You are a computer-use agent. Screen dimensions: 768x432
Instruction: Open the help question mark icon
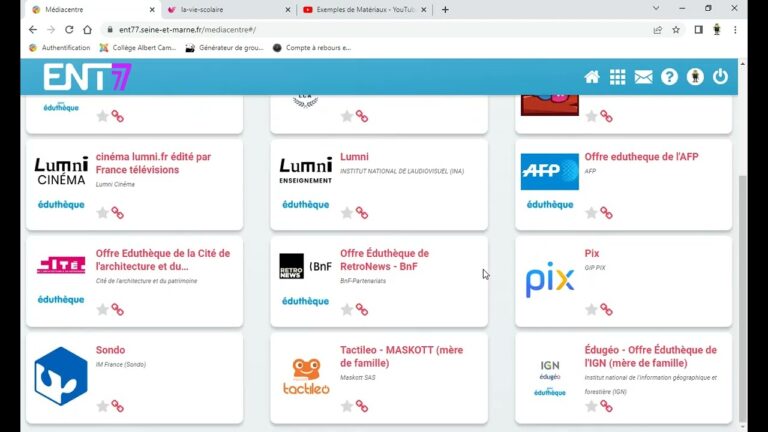[x=669, y=77]
